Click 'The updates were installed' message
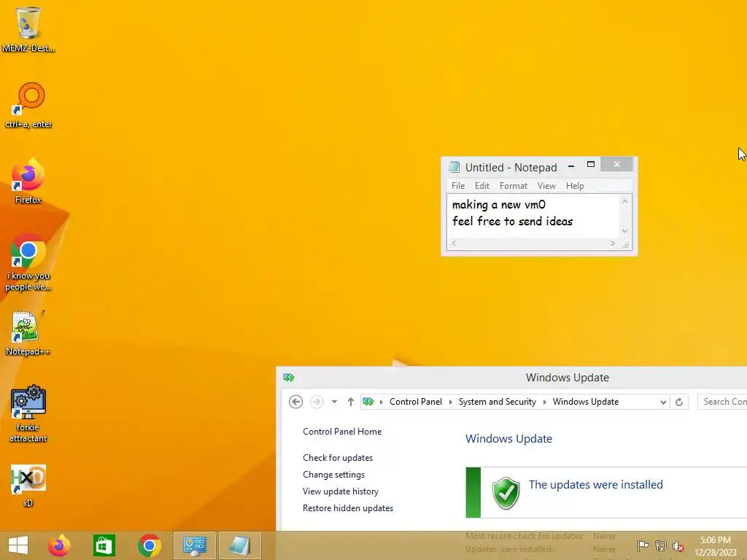 pyautogui.click(x=595, y=485)
